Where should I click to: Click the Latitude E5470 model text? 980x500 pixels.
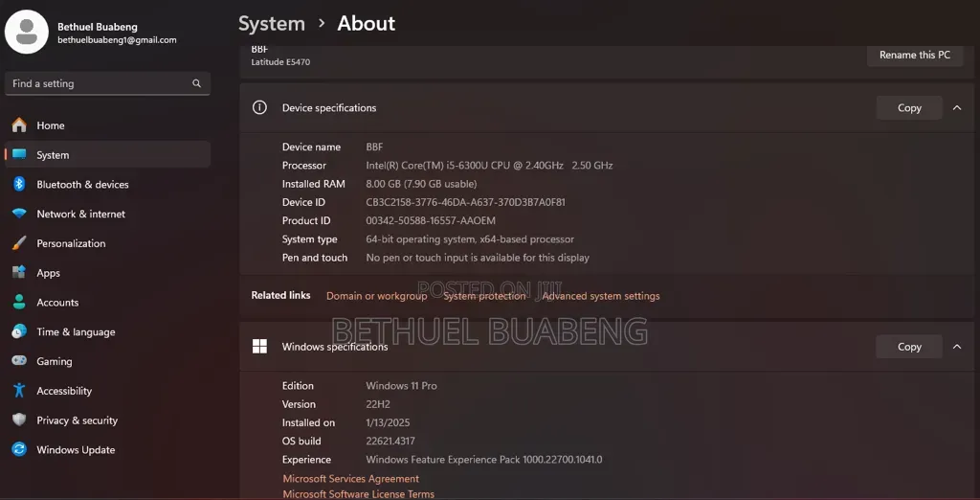(280, 62)
